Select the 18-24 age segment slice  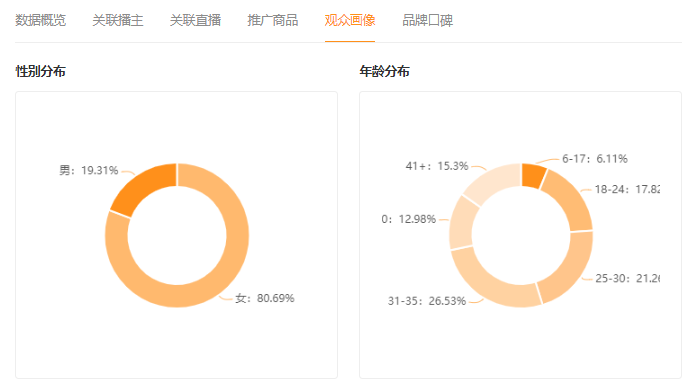(570, 200)
